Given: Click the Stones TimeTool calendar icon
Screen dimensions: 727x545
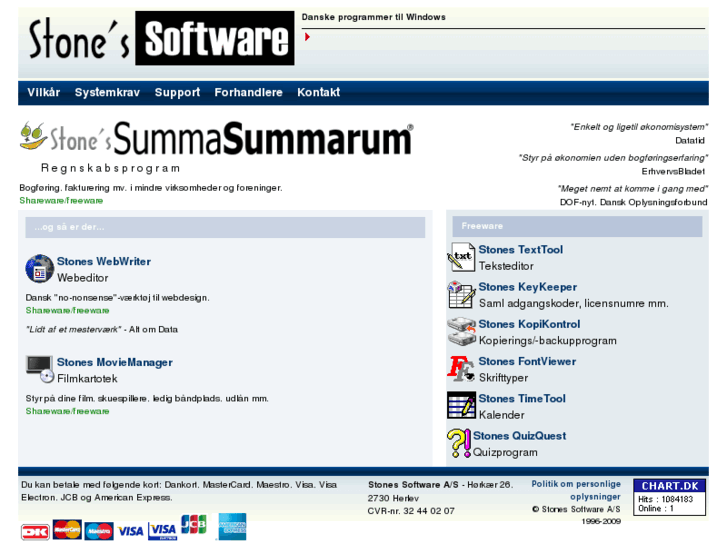Looking at the screenshot, I should click(461, 405).
